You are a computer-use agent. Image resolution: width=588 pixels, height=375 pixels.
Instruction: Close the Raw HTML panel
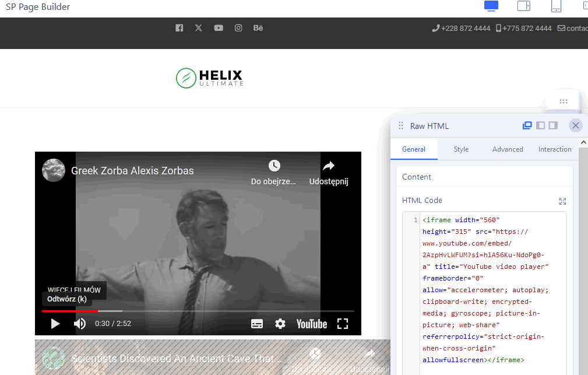(x=575, y=125)
